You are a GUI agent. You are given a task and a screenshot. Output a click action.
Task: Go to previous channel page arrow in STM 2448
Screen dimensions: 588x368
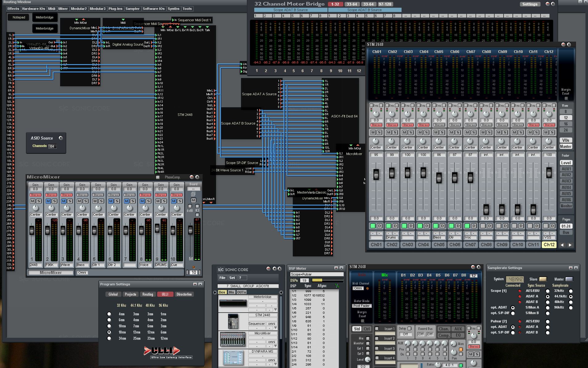point(562,245)
